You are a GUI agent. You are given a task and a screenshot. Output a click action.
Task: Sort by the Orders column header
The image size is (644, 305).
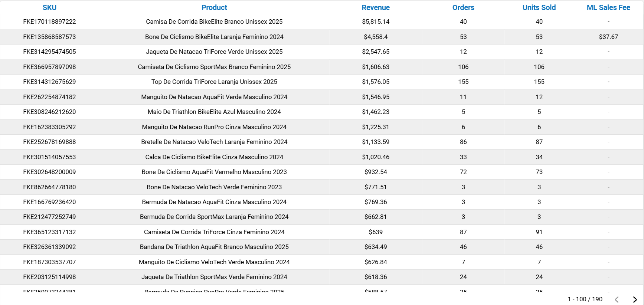(463, 7)
